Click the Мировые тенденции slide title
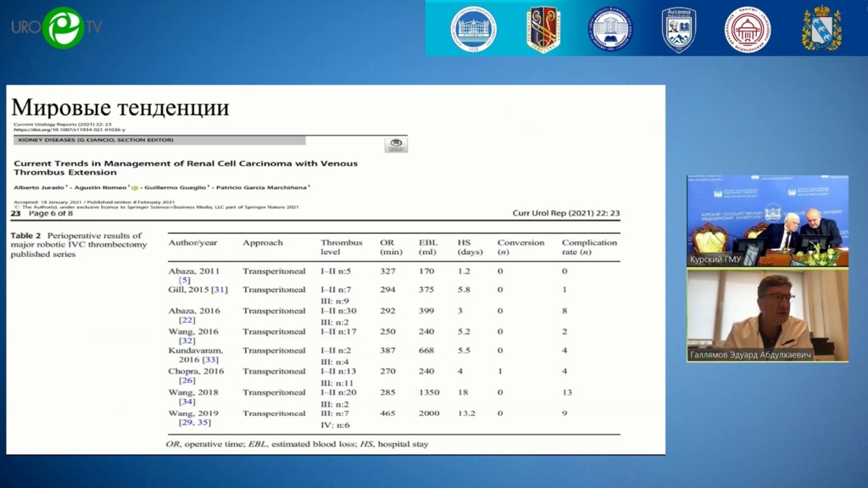The height and width of the screenshot is (488, 868). 120,108
